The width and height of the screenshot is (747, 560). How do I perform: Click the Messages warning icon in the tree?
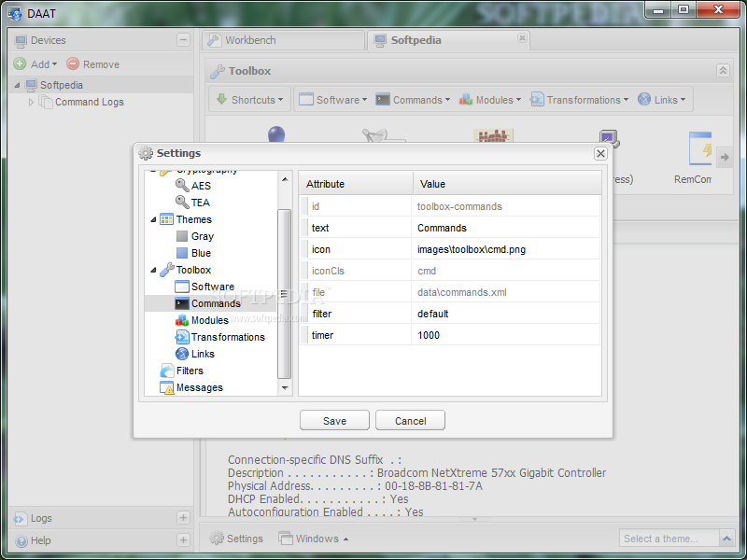(x=166, y=387)
